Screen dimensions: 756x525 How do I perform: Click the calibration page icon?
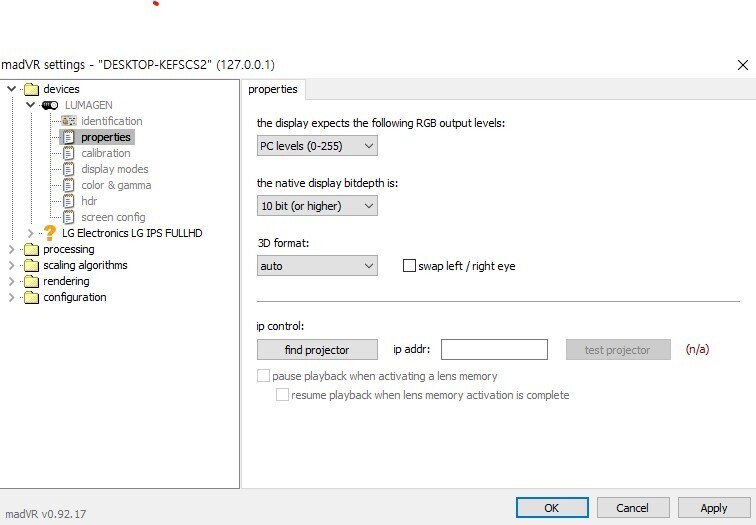tap(69, 153)
